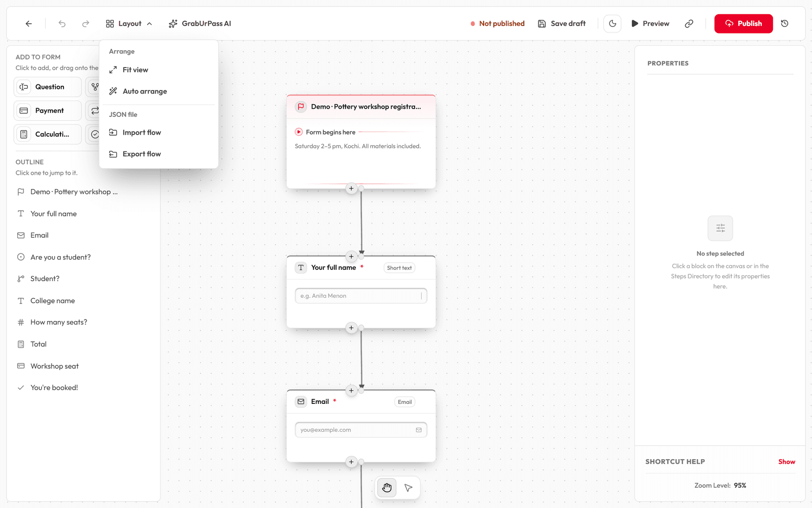Jump to How many seats? step
The image size is (812, 508).
click(83, 322)
